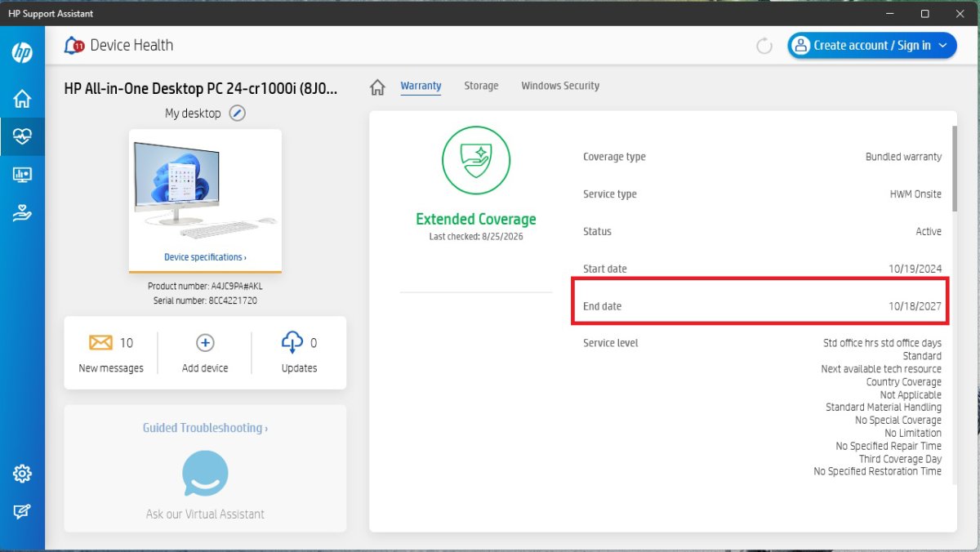Open Device specifications link
Image resolution: width=980 pixels, height=552 pixels.
point(205,257)
